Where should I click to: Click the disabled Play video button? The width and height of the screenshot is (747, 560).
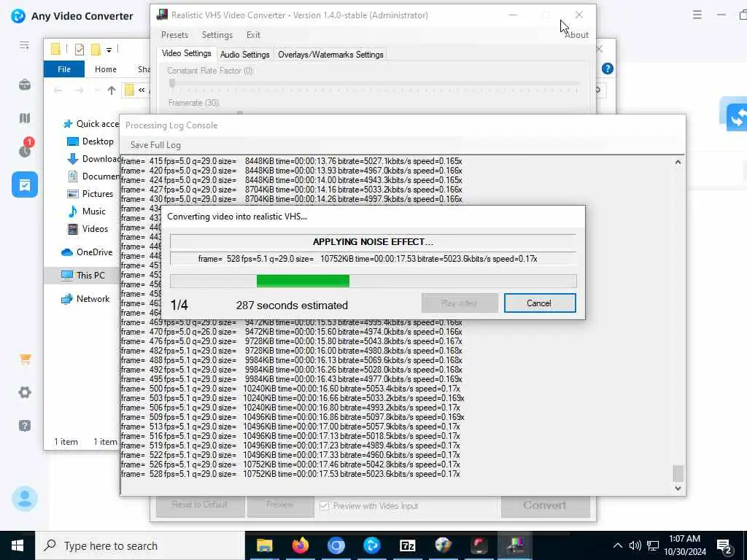click(x=460, y=303)
